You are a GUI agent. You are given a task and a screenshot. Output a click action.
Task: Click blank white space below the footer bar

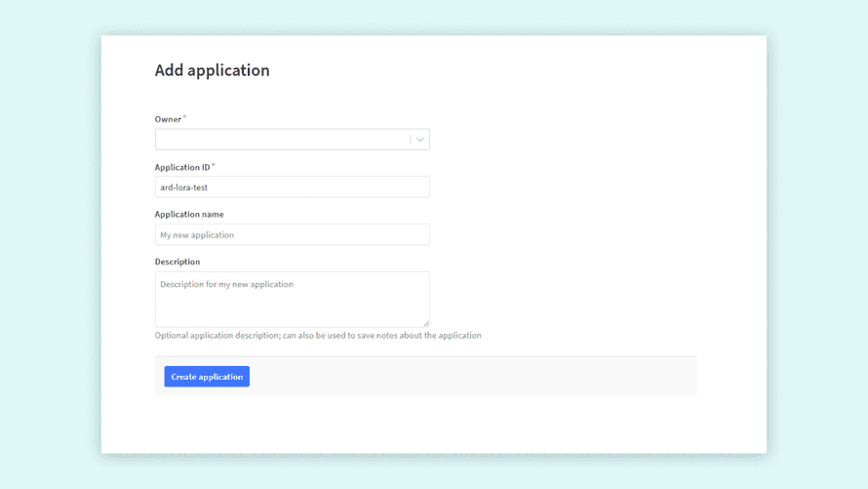[429, 425]
